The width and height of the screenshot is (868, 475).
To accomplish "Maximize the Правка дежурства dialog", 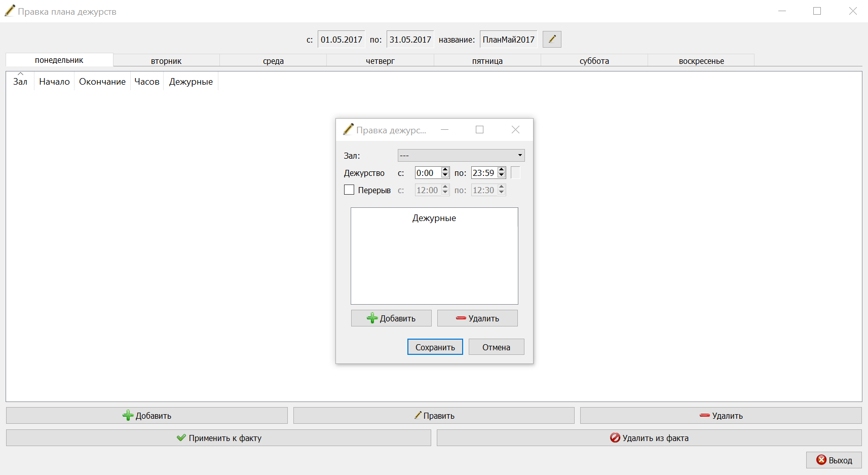I will (x=479, y=130).
